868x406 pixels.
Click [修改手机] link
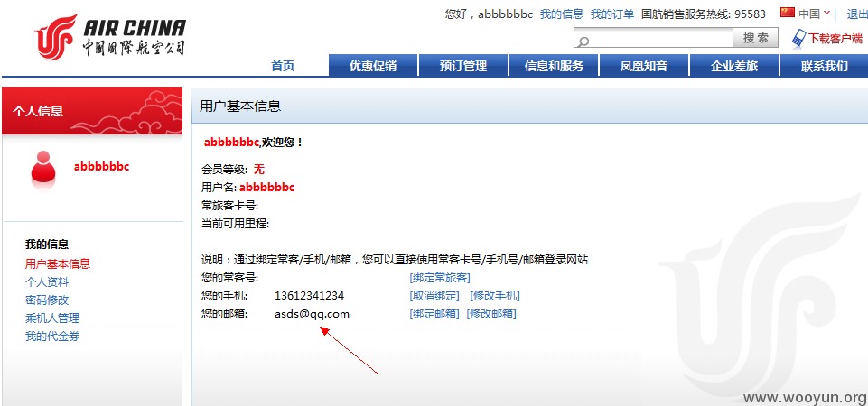click(495, 296)
